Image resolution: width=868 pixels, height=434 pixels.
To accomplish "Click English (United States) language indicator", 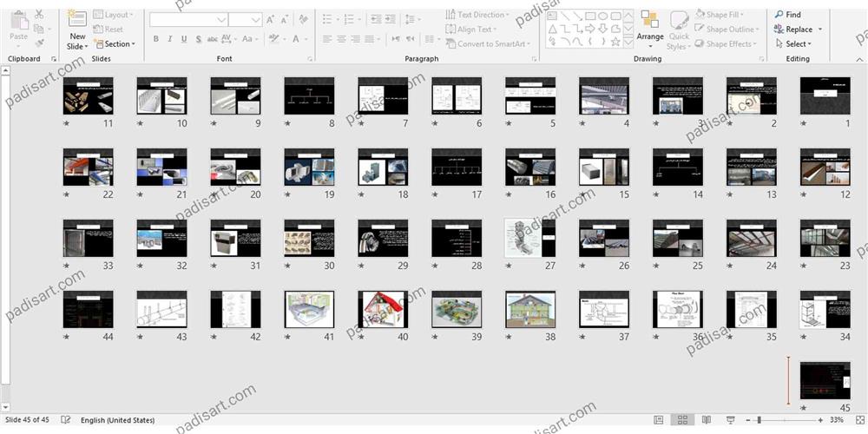I will coord(117,420).
